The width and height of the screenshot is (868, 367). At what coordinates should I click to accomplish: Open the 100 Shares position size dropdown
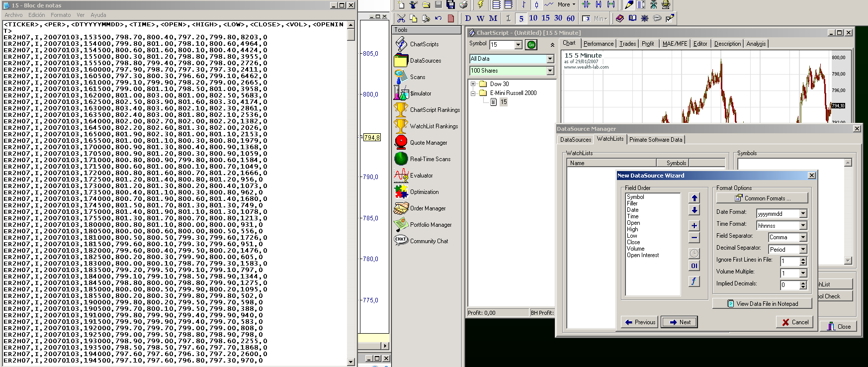coord(550,71)
